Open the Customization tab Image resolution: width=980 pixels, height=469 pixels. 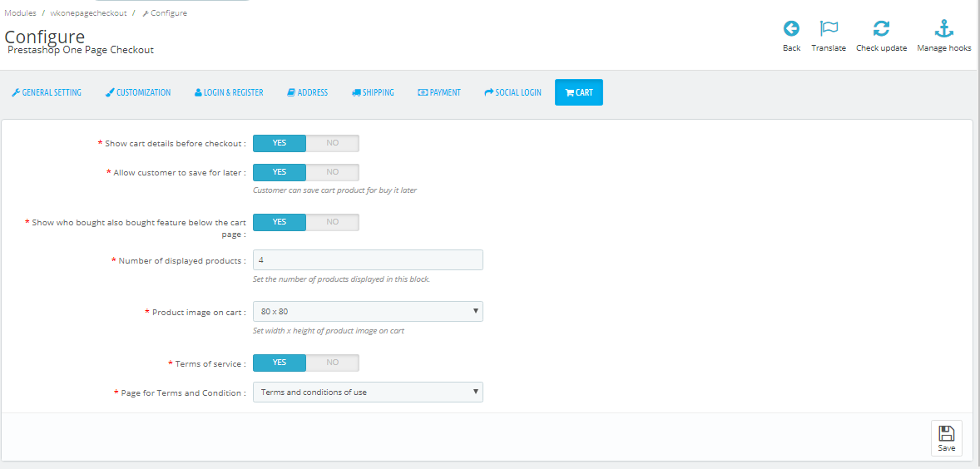(137, 92)
